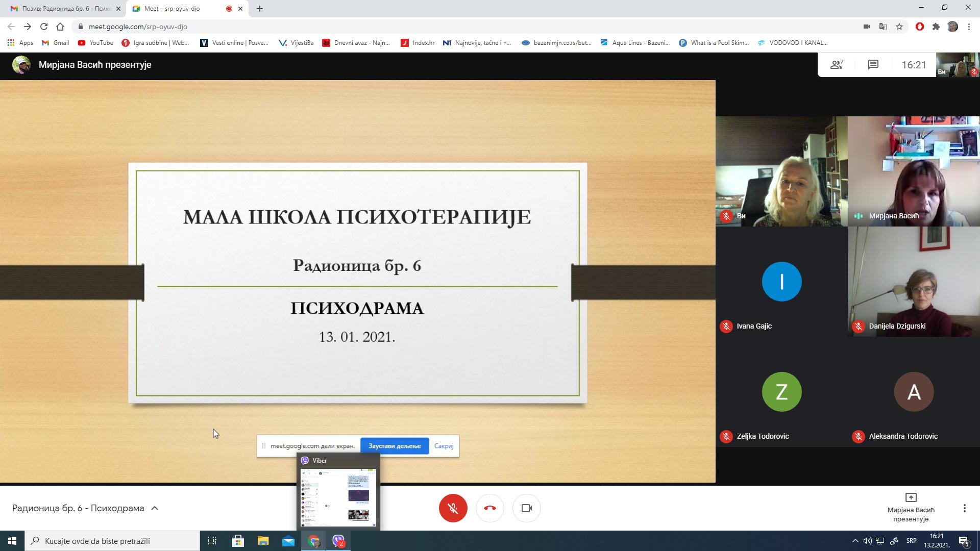Open the SRP keyboard language selector
The height and width of the screenshot is (551, 980).
click(x=911, y=541)
